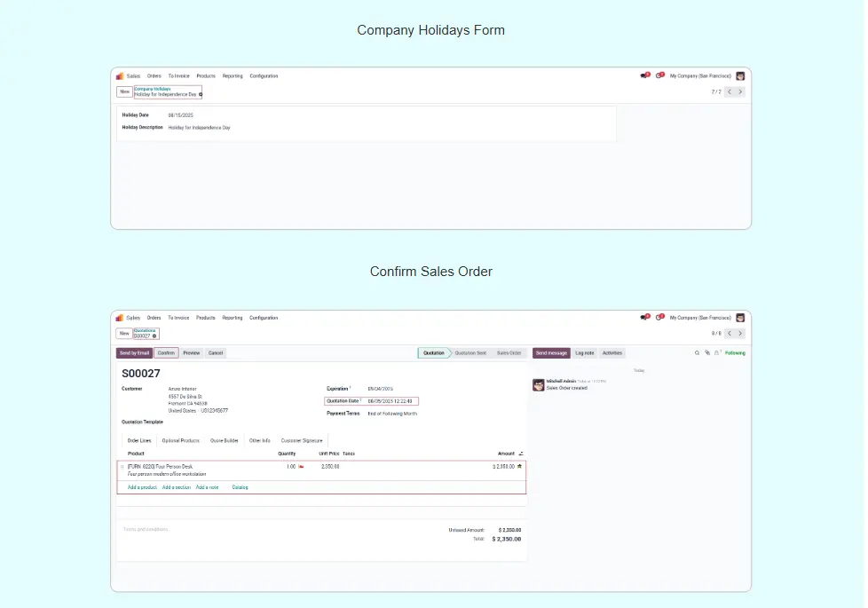The width and height of the screenshot is (868, 608).
Task: Click the red forecast chart icon beside quantity
Action: (x=301, y=466)
